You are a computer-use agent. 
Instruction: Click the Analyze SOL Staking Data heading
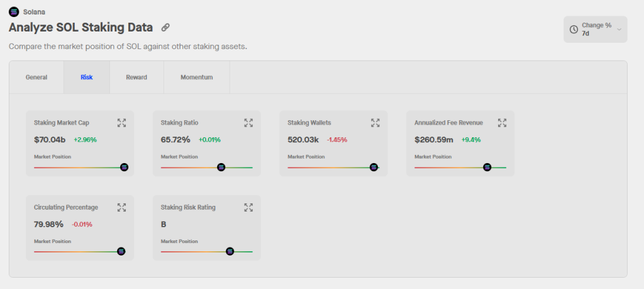81,28
